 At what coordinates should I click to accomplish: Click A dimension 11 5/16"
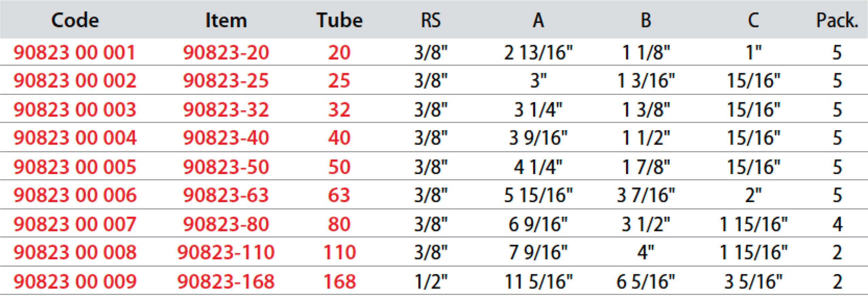[x=538, y=281]
